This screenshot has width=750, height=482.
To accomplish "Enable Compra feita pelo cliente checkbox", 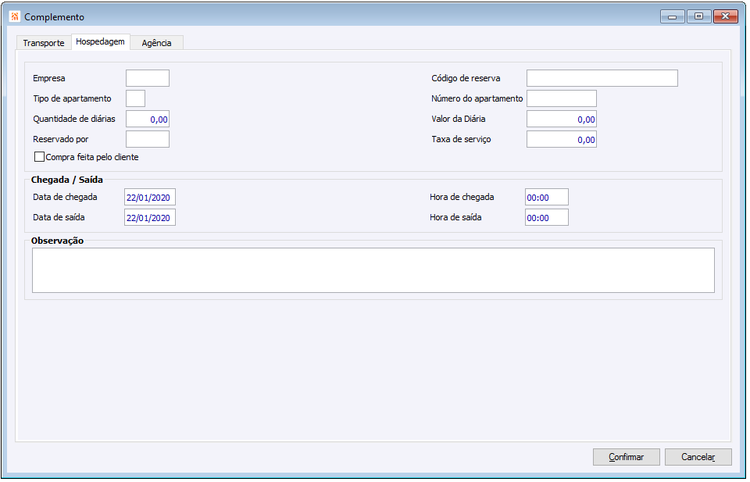I will (40, 157).
